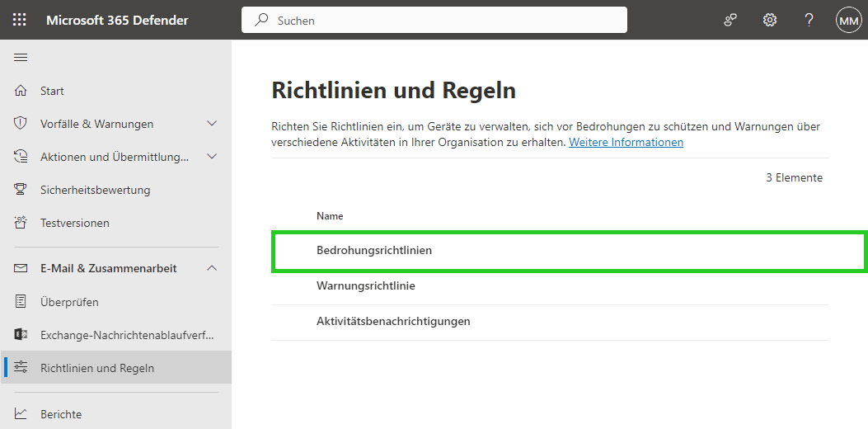Click the Exchange icon in sidebar

click(21, 335)
